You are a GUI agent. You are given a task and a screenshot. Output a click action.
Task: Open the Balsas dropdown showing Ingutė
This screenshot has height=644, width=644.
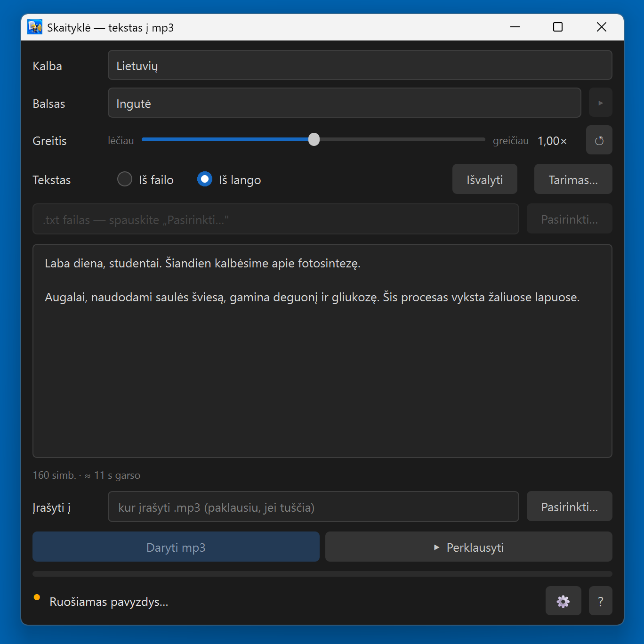coord(345,103)
